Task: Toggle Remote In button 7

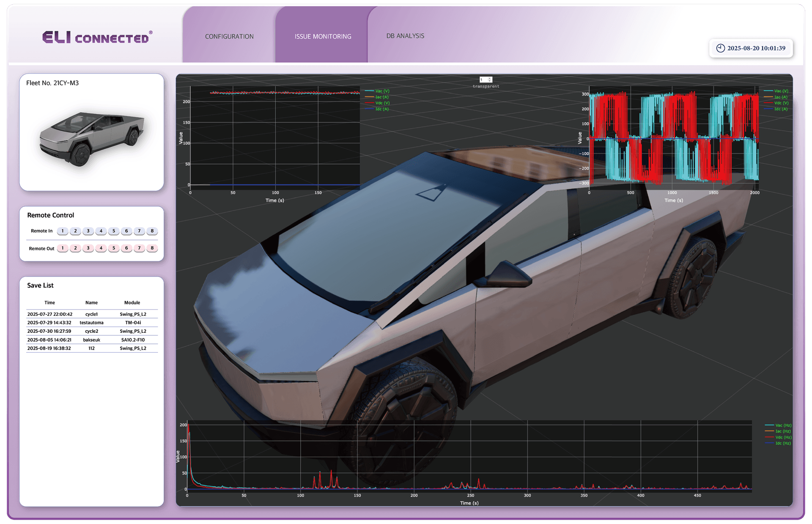Action: click(139, 231)
